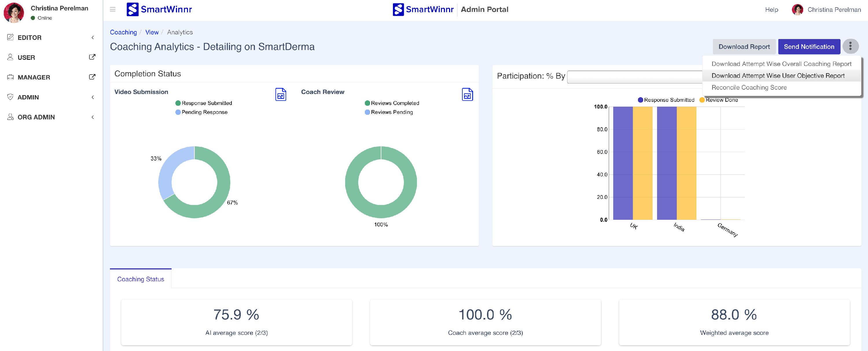The image size is (868, 351).
Task: Click the three-dot more options button
Action: pyautogui.click(x=850, y=47)
